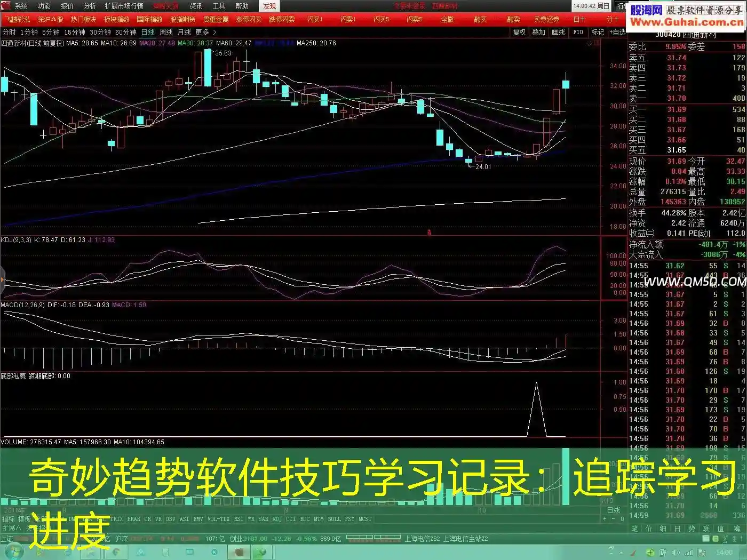The width and height of the screenshot is (747, 560).
Task: Select the VOL-TDX indicator tab
Action: (x=218, y=519)
